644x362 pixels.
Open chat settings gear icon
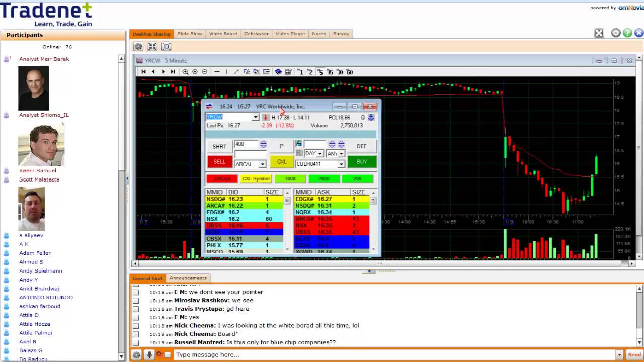tap(136, 354)
